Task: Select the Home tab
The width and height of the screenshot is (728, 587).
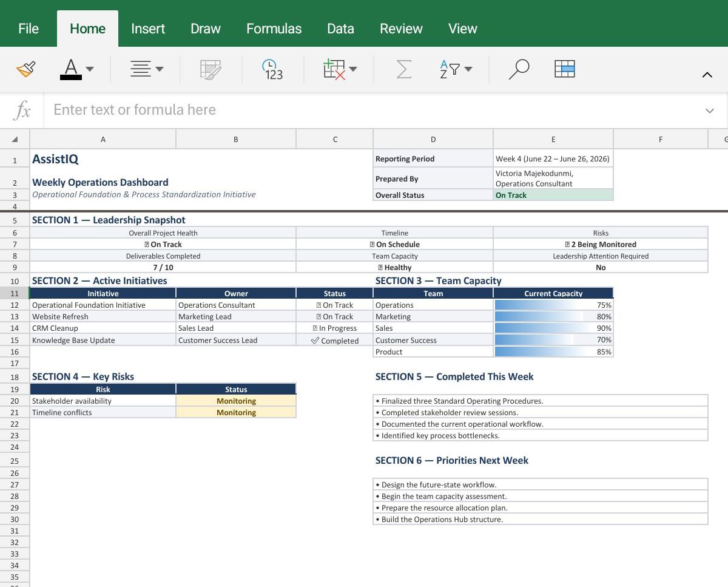Action: 87,29
